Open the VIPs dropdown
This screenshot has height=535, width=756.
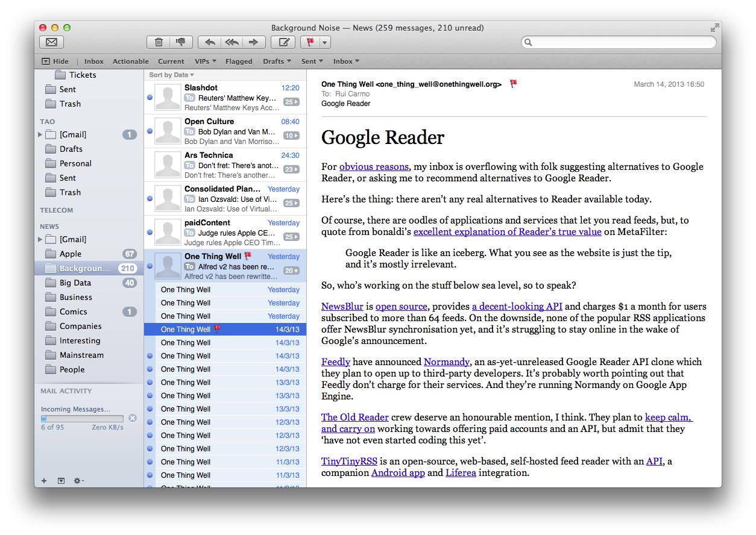click(205, 61)
